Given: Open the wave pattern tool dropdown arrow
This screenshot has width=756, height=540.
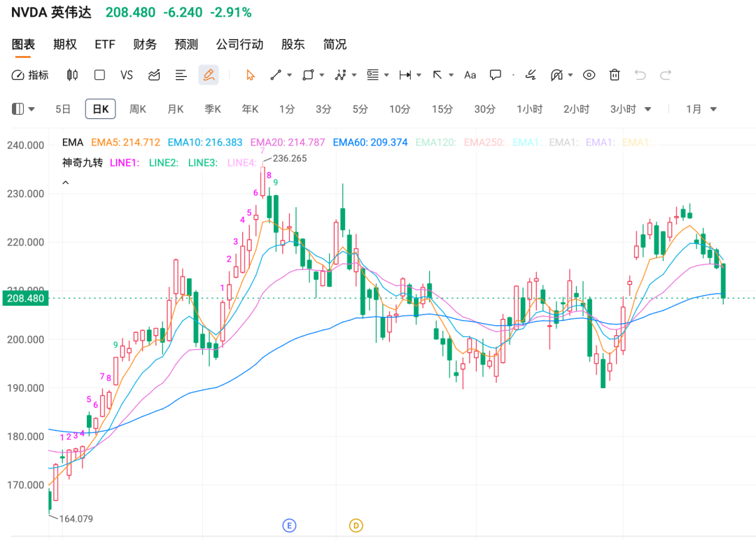Looking at the screenshot, I should point(354,75).
